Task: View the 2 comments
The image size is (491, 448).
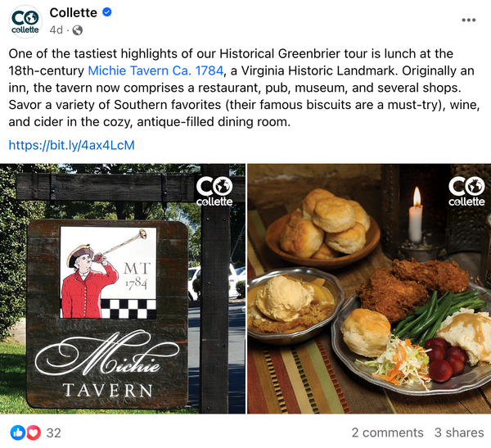Action: click(387, 432)
